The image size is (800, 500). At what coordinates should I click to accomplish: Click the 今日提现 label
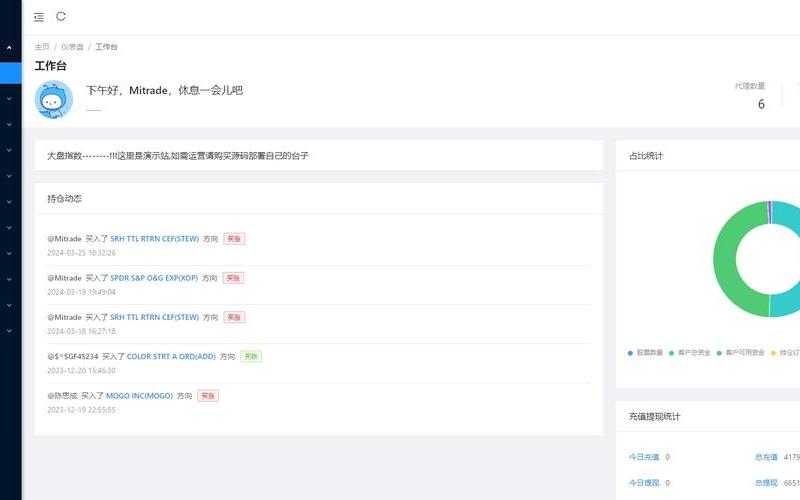(x=644, y=483)
